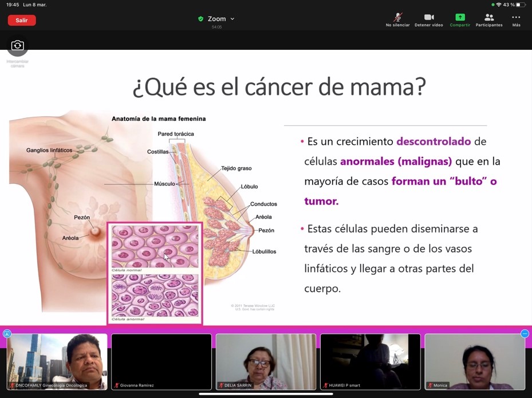Tap the Tejido graso label
Viewport: 532px width, 398px height.
click(x=237, y=168)
